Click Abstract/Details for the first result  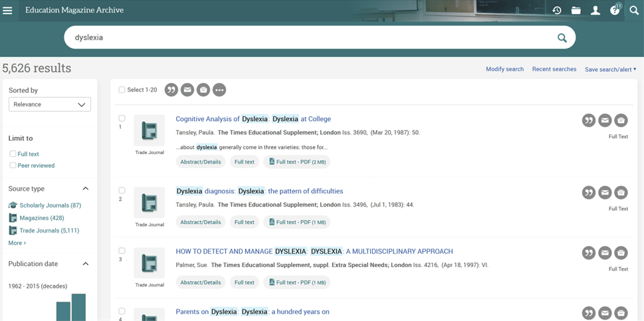pyautogui.click(x=201, y=161)
